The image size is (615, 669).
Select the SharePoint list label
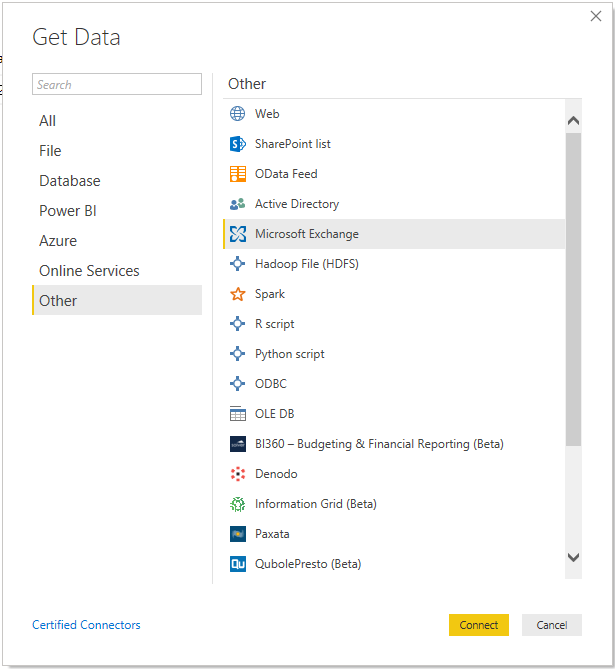click(293, 144)
